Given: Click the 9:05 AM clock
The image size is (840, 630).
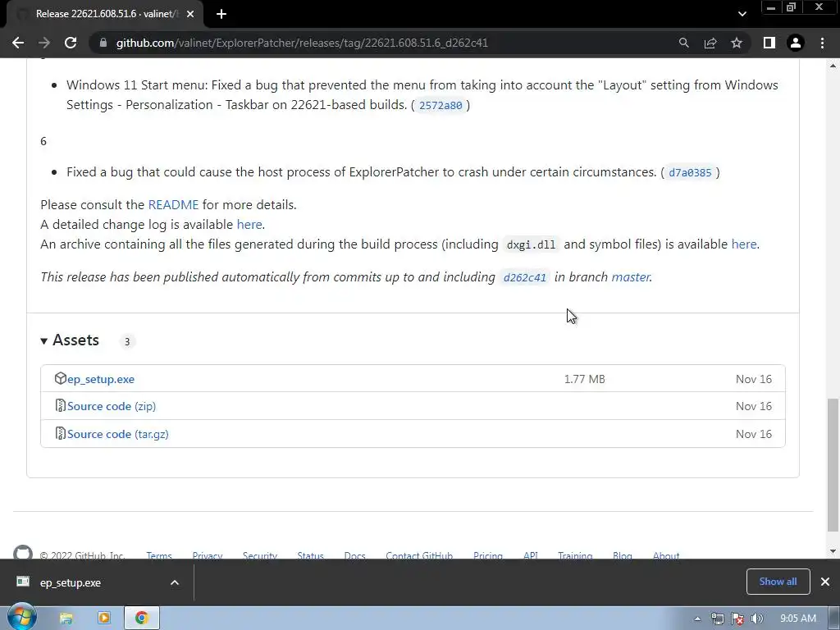Looking at the screenshot, I should (x=797, y=619).
